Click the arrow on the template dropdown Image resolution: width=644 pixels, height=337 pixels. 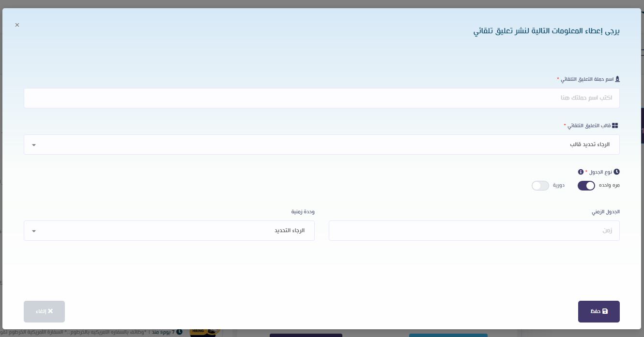point(33,145)
